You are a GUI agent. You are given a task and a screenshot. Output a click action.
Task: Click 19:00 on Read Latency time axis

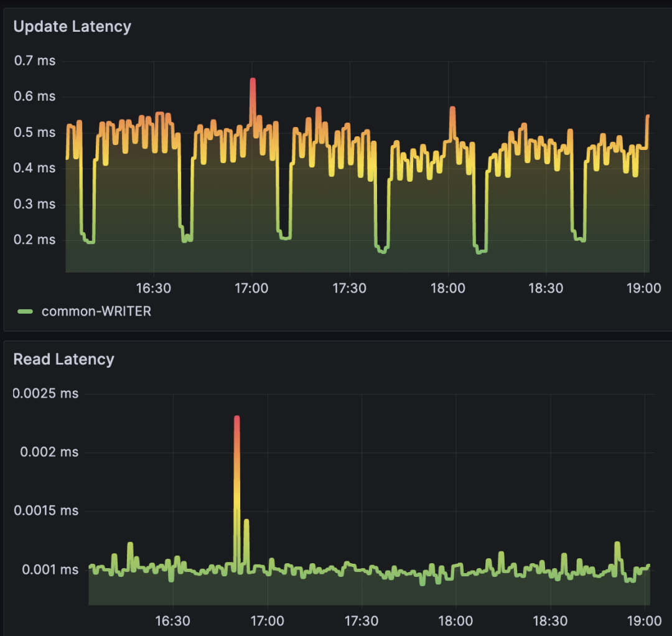coord(645,620)
